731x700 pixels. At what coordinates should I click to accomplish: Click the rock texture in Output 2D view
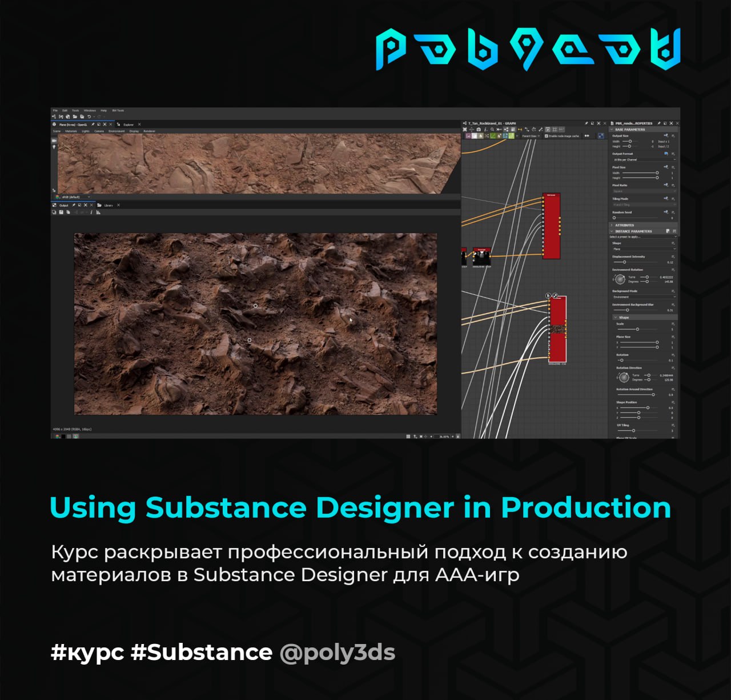click(x=255, y=323)
